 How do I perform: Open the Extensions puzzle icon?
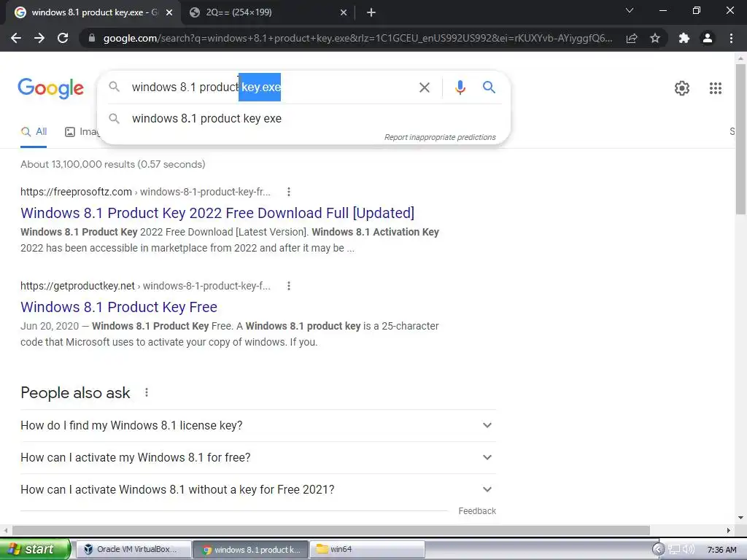tap(684, 38)
